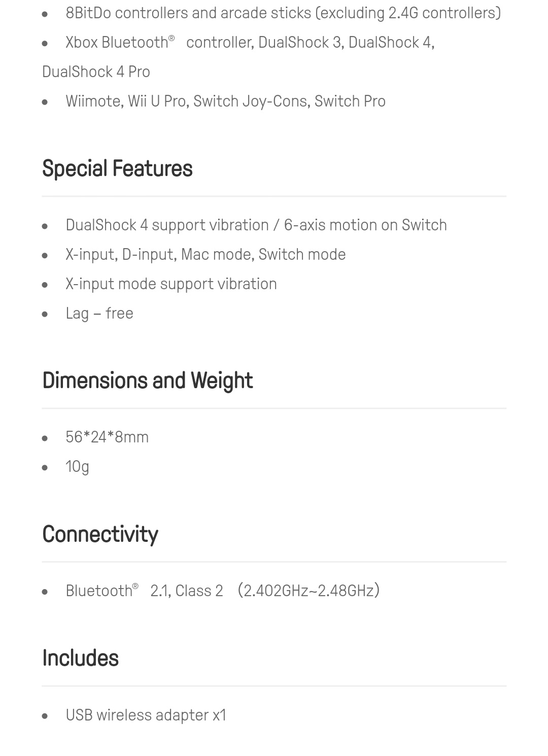
Task: Click the Bluetooth 2.1, Class 2 entry
Action: pyautogui.click(x=144, y=591)
